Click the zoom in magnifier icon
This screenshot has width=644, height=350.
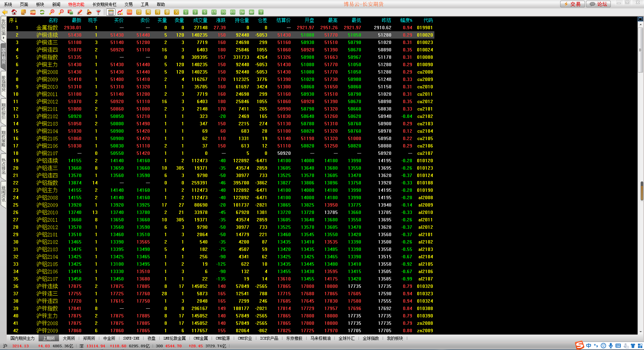52,12
